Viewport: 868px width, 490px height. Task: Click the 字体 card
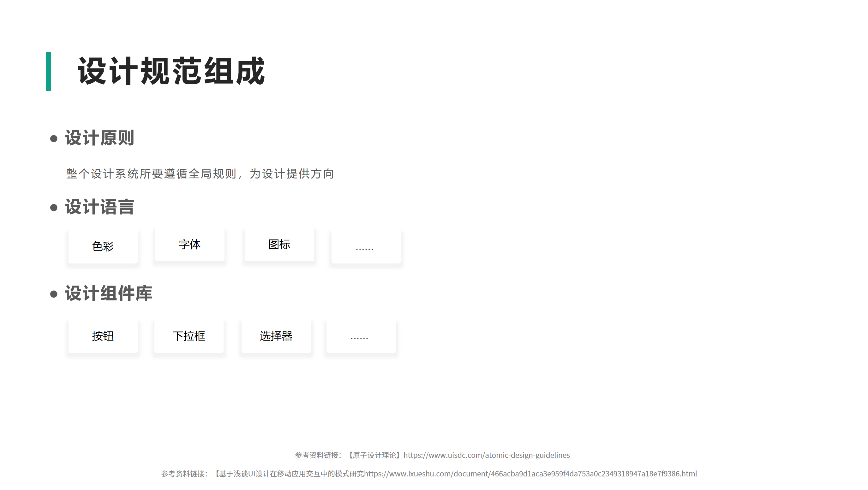tap(190, 245)
